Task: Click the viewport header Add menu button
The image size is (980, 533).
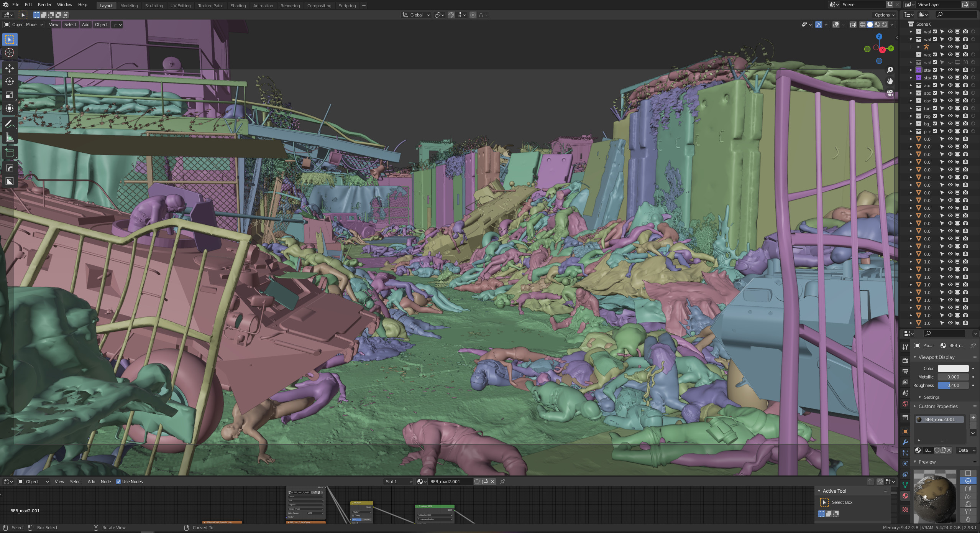Action: tap(86, 25)
